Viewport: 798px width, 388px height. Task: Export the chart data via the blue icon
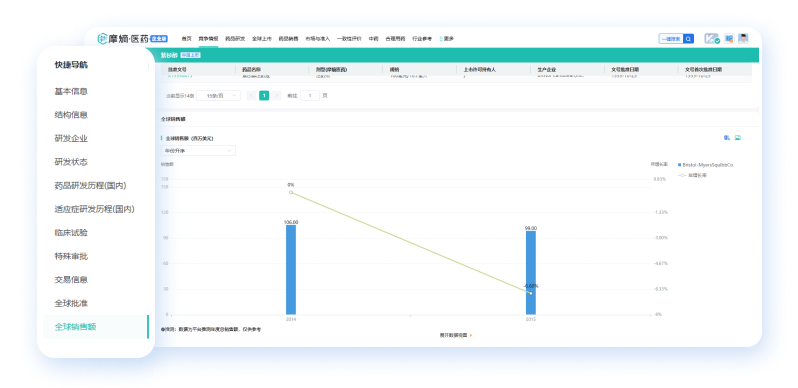tap(727, 137)
